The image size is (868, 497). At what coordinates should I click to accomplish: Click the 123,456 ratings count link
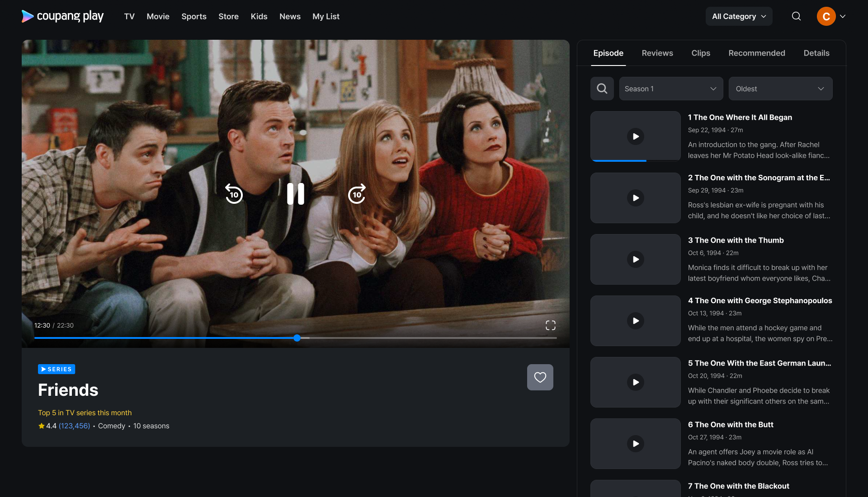tap(74, 426)
